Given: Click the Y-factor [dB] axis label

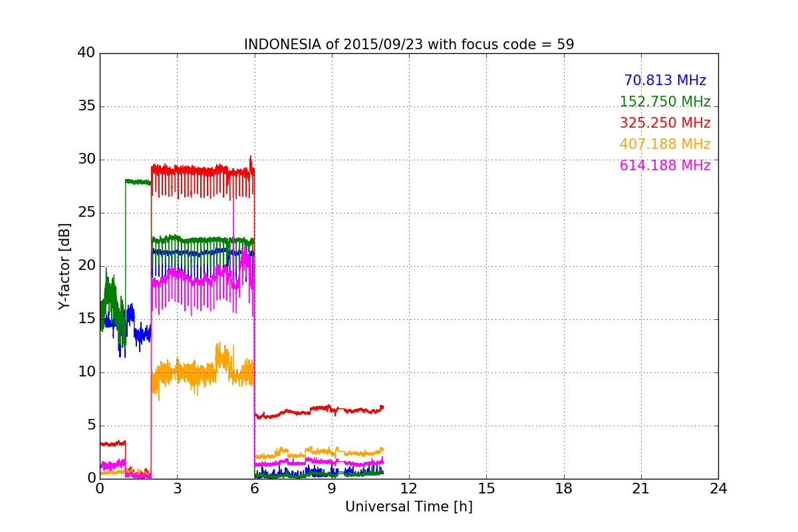Looking at the screenshot, I should [x=65, y=266].
